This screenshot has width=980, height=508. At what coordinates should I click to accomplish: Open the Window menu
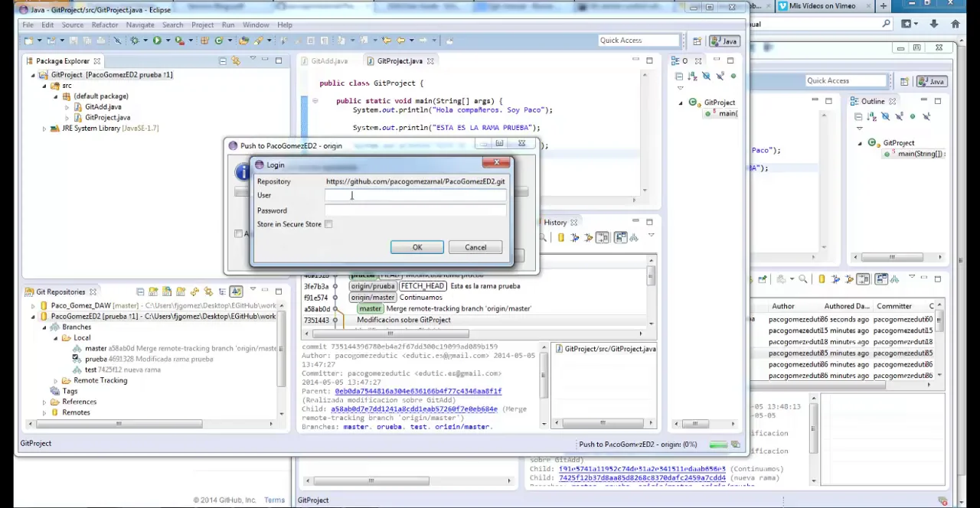256,25
